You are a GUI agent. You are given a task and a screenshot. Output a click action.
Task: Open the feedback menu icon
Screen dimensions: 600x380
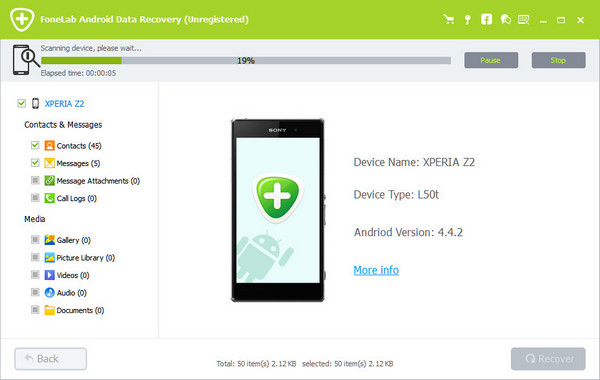[x=523, y=20]
